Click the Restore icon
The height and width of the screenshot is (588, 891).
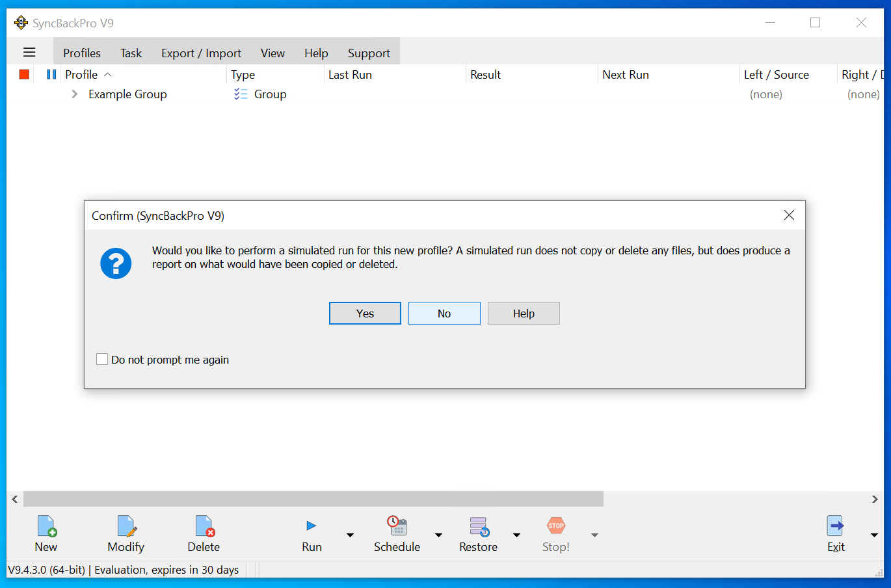[x=479, y=526]
